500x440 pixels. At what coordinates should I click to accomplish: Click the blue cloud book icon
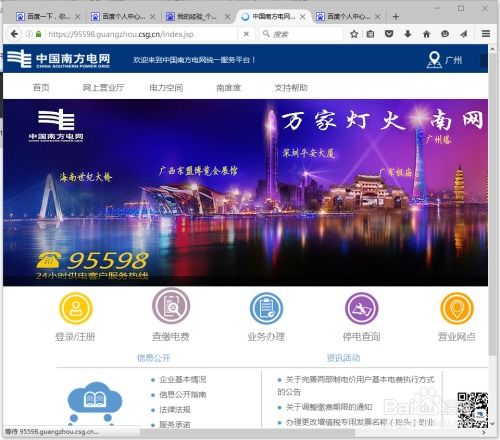click(95, 403)
